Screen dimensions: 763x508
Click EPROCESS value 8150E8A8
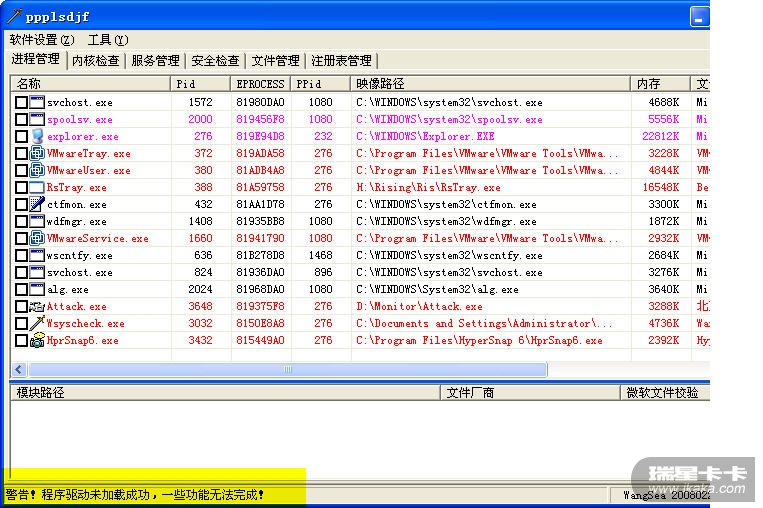(260, 323)
